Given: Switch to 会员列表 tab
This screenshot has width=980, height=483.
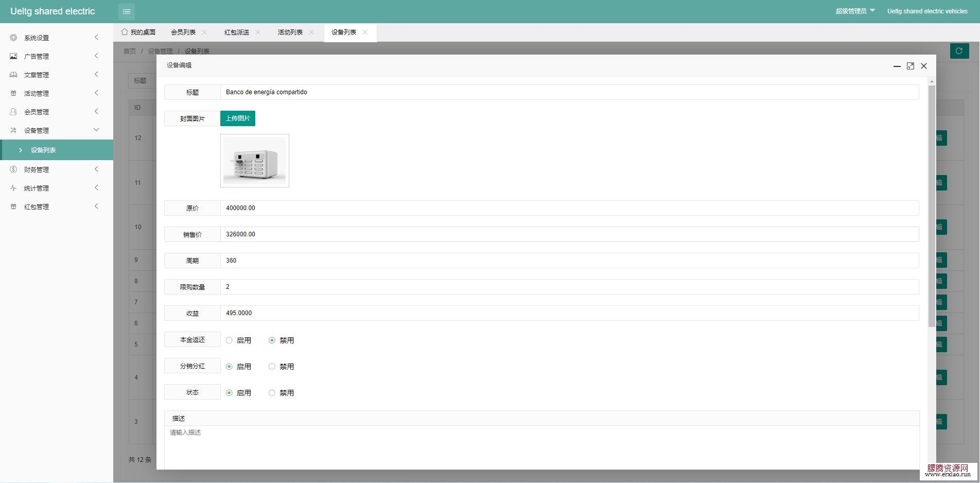Looking at the screenshot, I should 183,32.
